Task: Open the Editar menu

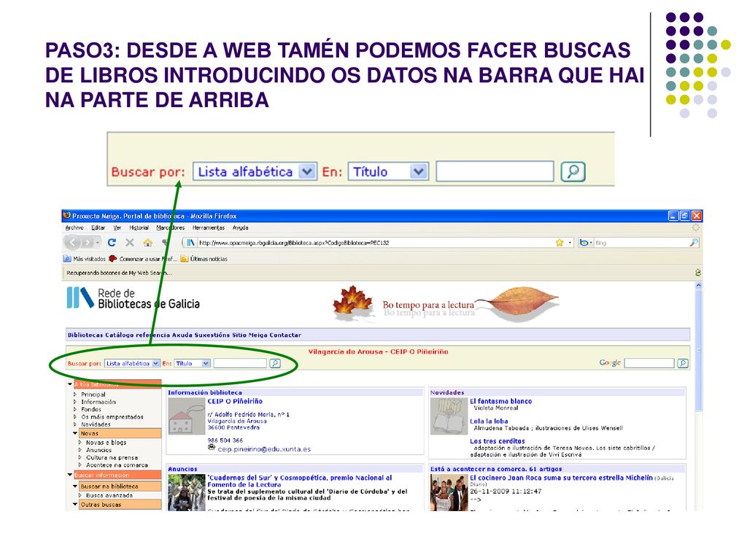Action: click(98, 227)
